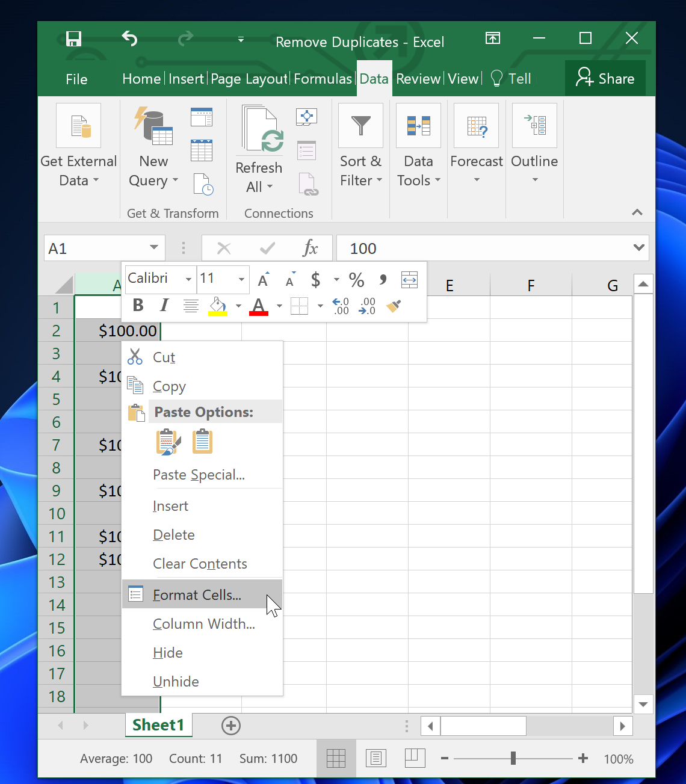Choose Format Cells from the context menu

click(202, 594)
